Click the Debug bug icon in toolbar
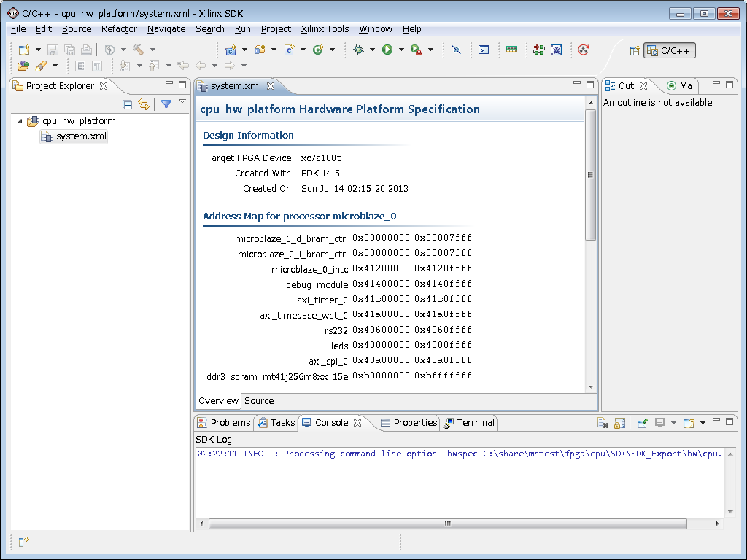The height and width of the screenshot is (560, 747). (x=357, y=50)
